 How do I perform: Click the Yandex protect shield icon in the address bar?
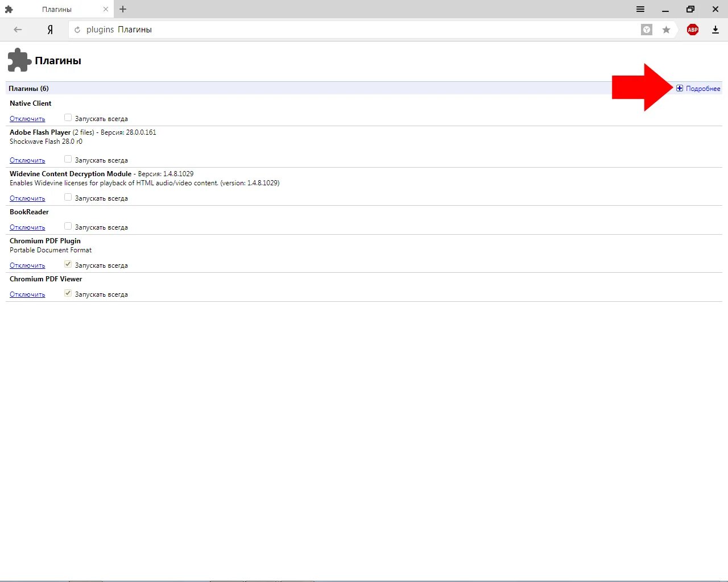pyautogui.click(x=647, y=30)
